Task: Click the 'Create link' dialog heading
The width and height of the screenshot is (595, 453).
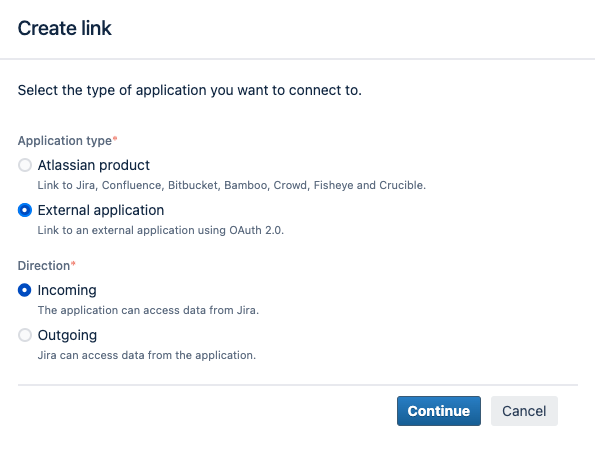Action: [x=65, y=28]
